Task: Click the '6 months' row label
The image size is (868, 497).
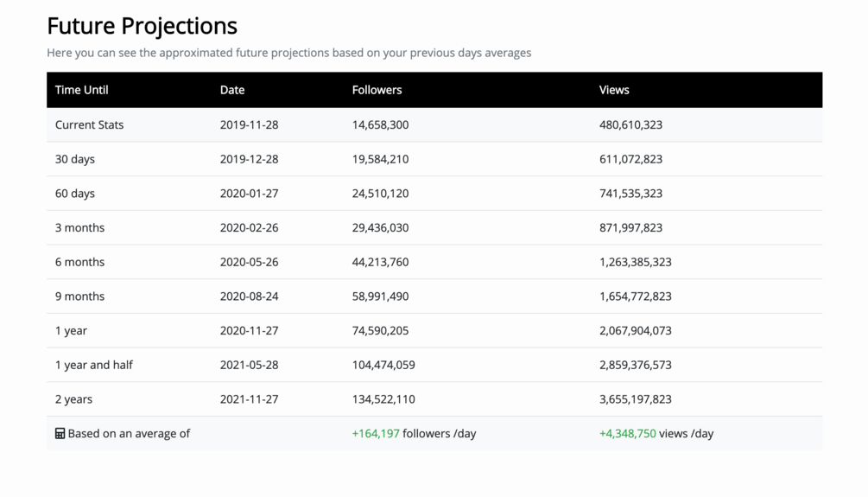Action: tap(79, 262)
